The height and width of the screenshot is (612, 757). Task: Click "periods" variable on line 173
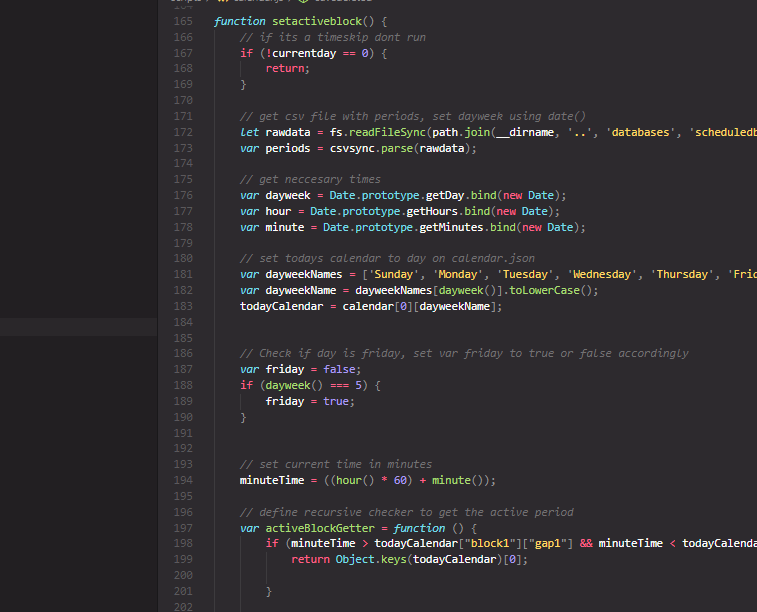(x=288, y=148)
